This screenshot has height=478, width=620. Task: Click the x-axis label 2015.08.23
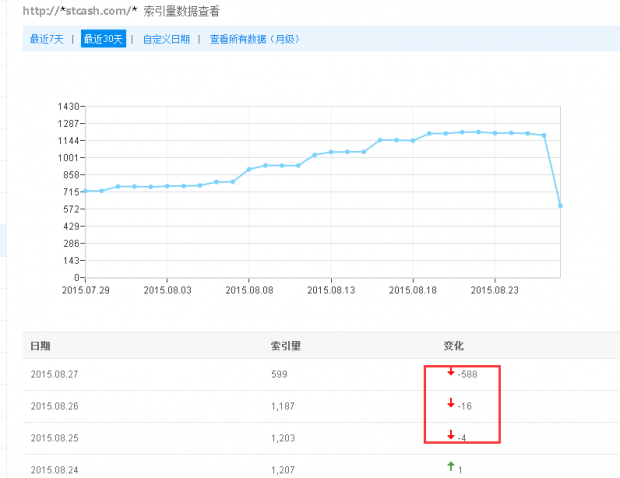click(x=494, y=290)
